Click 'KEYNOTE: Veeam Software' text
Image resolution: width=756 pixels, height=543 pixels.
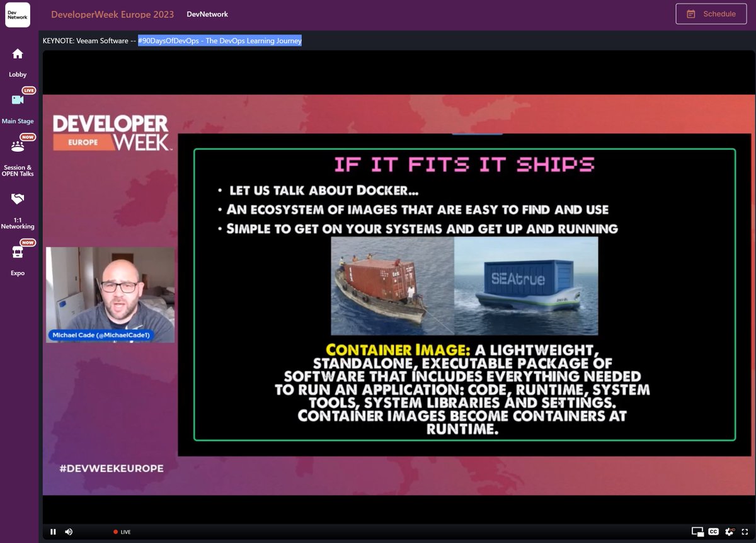coord(85,41)
